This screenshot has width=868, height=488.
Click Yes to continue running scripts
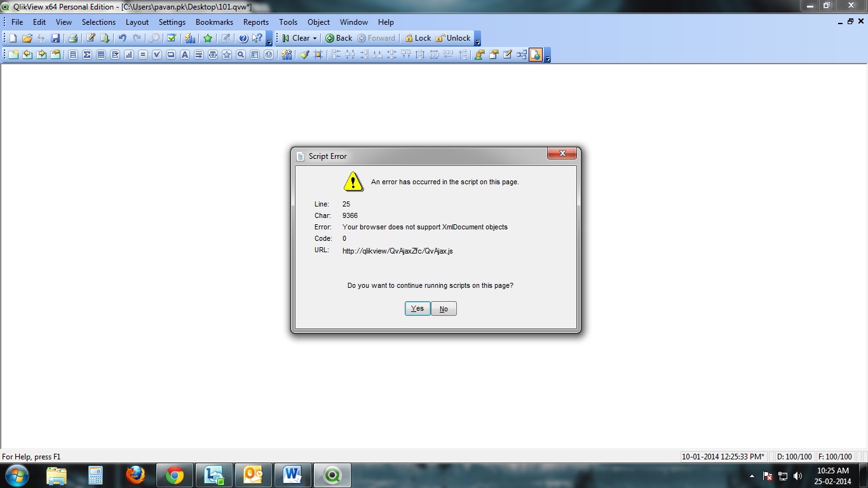coord(417,308)
